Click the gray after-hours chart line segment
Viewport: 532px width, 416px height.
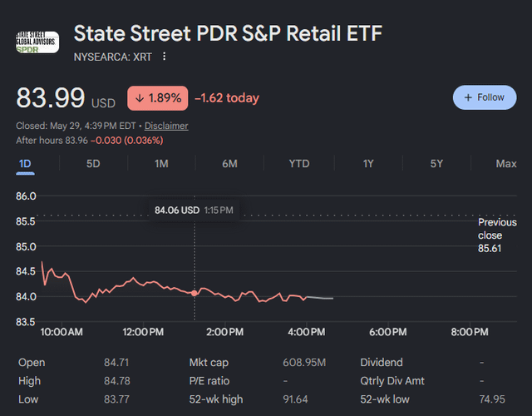point(320,298)
